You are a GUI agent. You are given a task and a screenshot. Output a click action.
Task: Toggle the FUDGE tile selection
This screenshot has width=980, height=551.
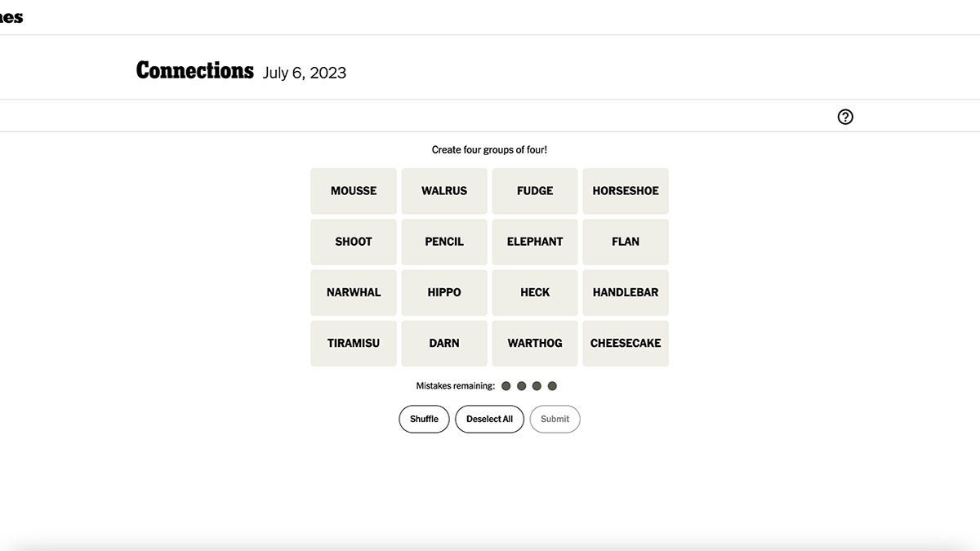[535, 191]
